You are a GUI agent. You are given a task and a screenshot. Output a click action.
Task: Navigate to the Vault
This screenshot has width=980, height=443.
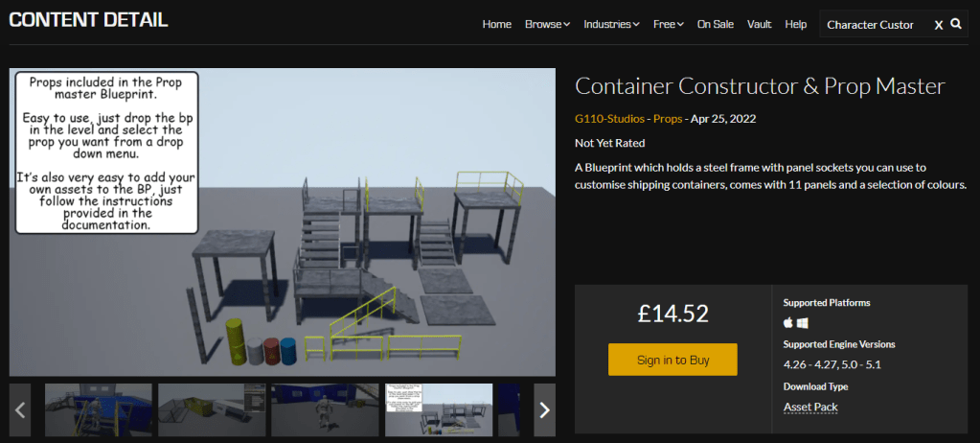coord(760,24)
